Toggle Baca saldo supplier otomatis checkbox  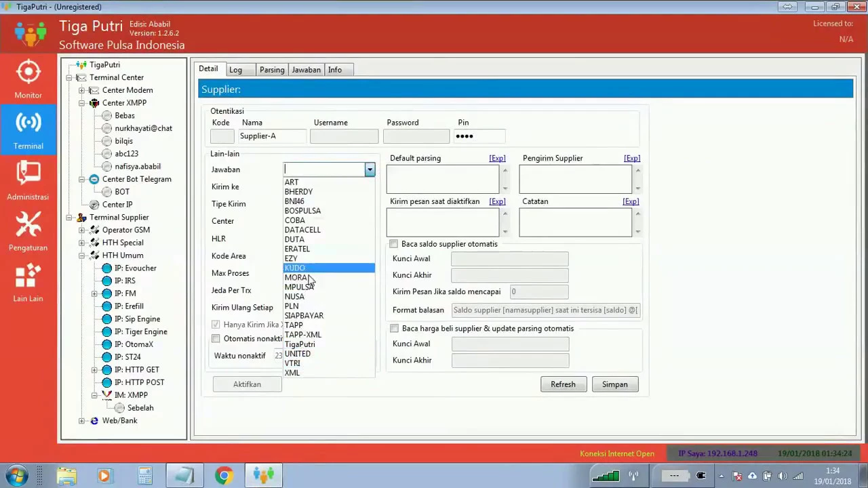394,244
